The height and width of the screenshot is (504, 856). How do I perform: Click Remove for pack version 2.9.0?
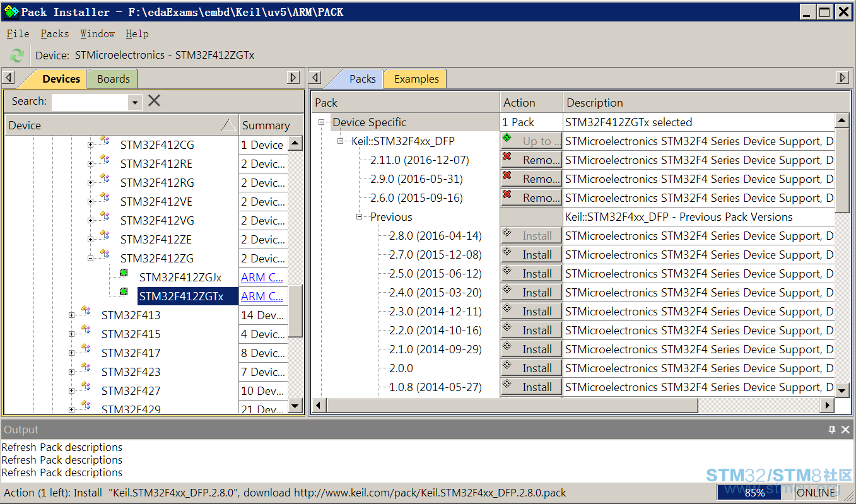531,179
